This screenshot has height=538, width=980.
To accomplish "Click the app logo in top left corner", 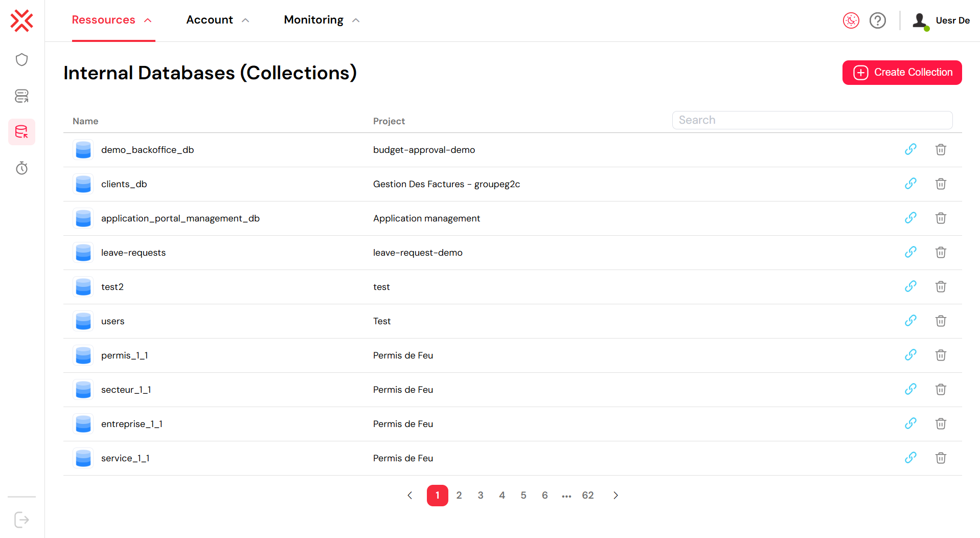I will [21, 21].
